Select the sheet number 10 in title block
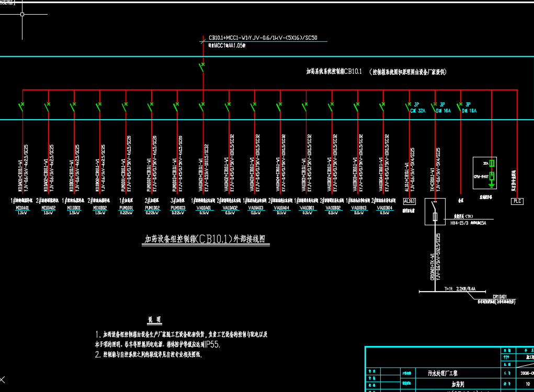534x392 pixels. click(x=528, y=384)
